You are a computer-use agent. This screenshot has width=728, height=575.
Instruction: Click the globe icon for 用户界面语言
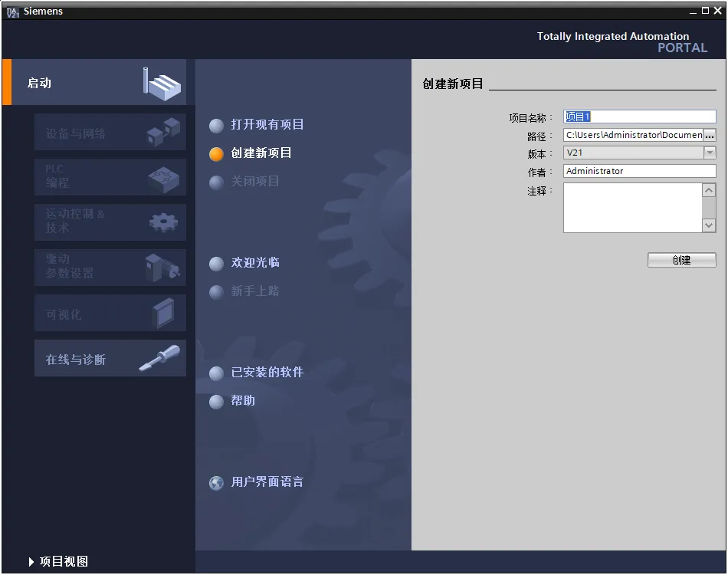pos(216,483)
